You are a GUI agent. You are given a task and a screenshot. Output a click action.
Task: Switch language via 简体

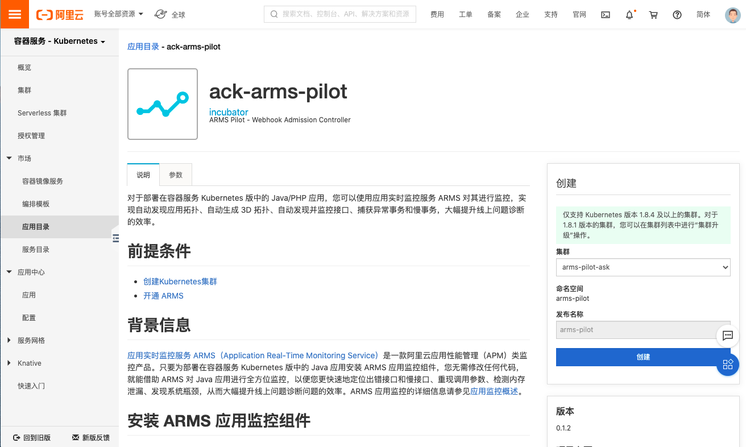[703, 15]
